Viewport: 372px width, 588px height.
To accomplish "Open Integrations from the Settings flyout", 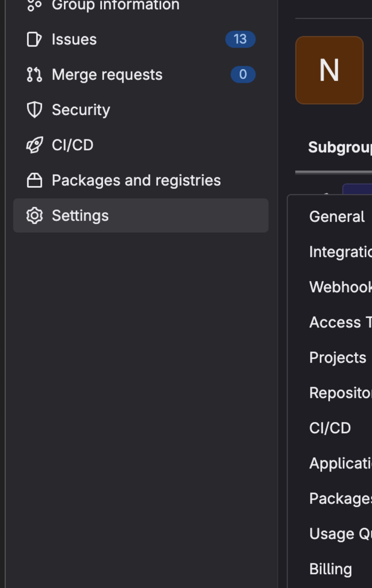I will (x=340, y=252).
